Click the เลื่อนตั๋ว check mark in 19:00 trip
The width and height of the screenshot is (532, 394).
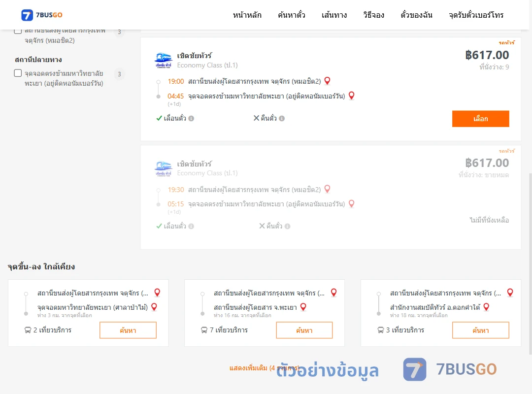point(159,118)
